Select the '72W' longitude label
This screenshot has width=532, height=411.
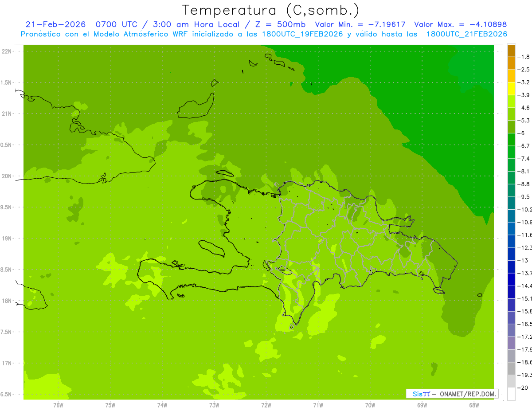click(x=266, y=405)
